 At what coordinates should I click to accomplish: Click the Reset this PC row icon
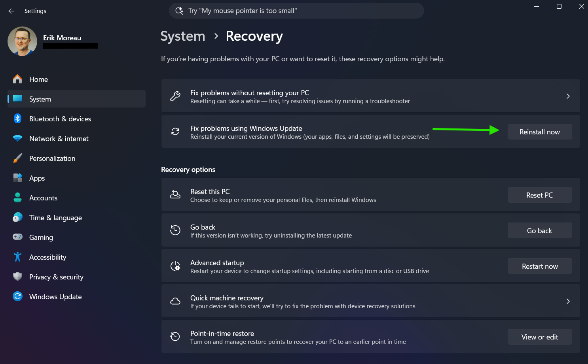[x=175, y=194]
